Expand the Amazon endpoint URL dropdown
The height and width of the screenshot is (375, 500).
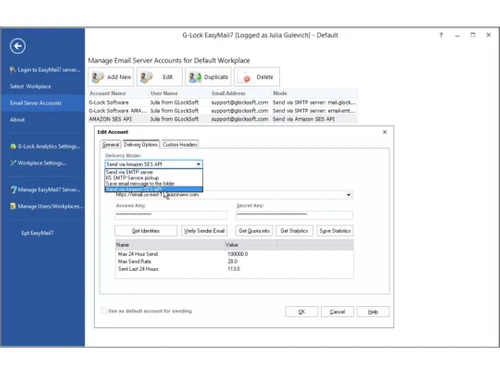tap(349, 195)
